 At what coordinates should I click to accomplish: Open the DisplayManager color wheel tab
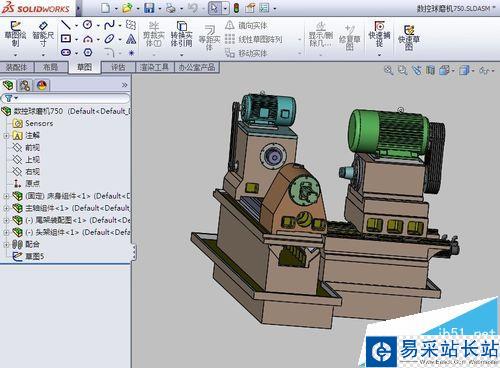[x=42, y=86]
